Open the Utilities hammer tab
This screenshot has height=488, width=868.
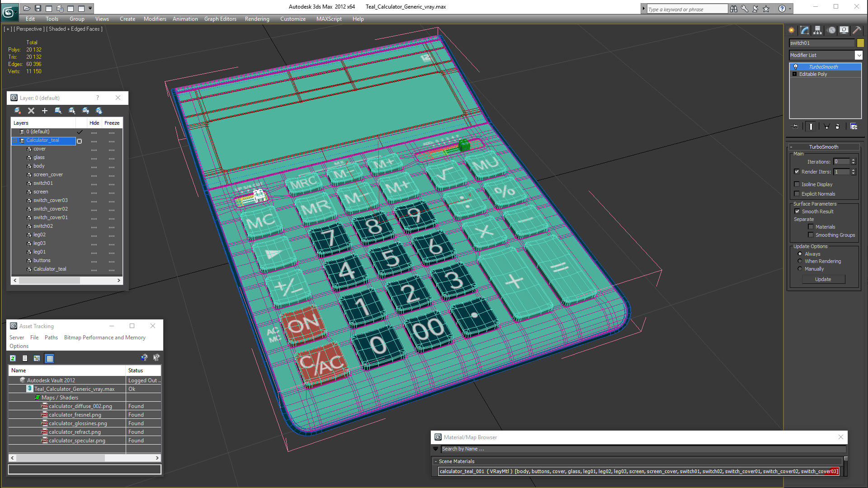(857, 30)
